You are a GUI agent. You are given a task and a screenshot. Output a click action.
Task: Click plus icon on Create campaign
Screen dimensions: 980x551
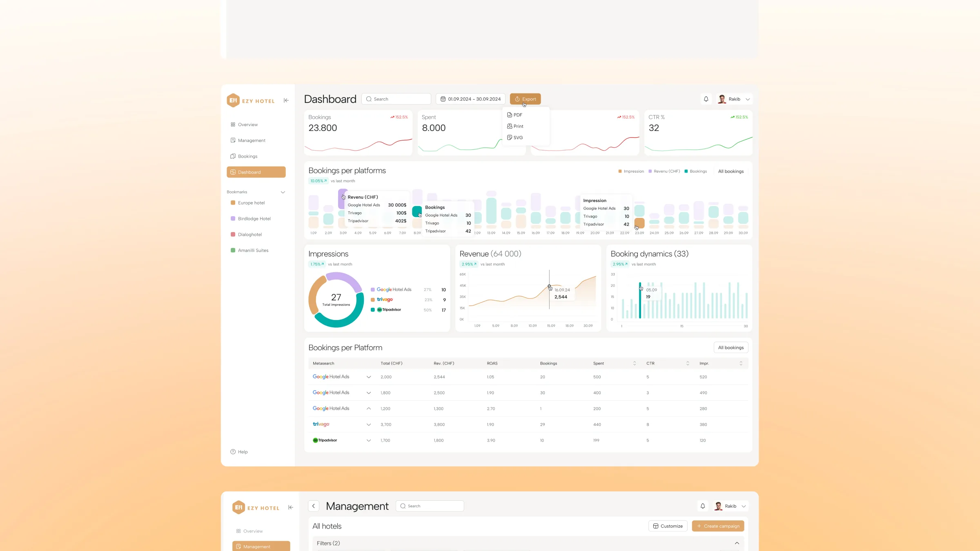(x=699, y=526)
